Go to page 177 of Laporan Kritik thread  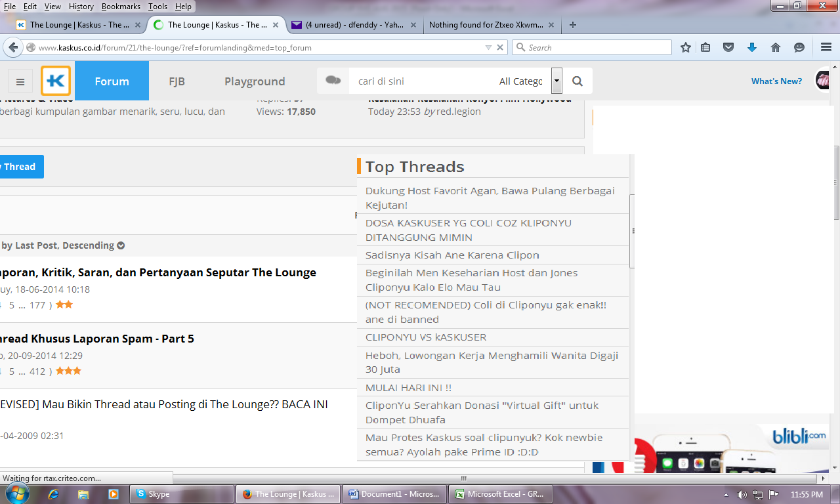[37, 305]
